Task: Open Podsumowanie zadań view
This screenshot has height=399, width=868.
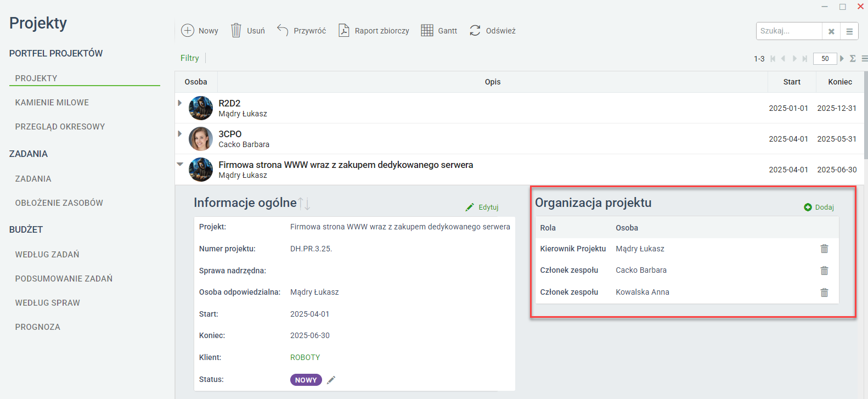Action: (64, 279)
